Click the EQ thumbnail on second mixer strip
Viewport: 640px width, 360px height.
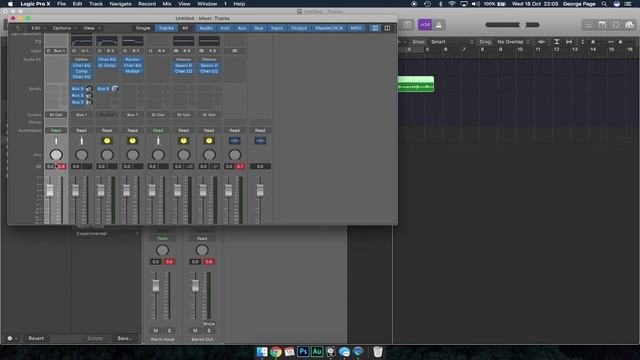pos(81,41)
